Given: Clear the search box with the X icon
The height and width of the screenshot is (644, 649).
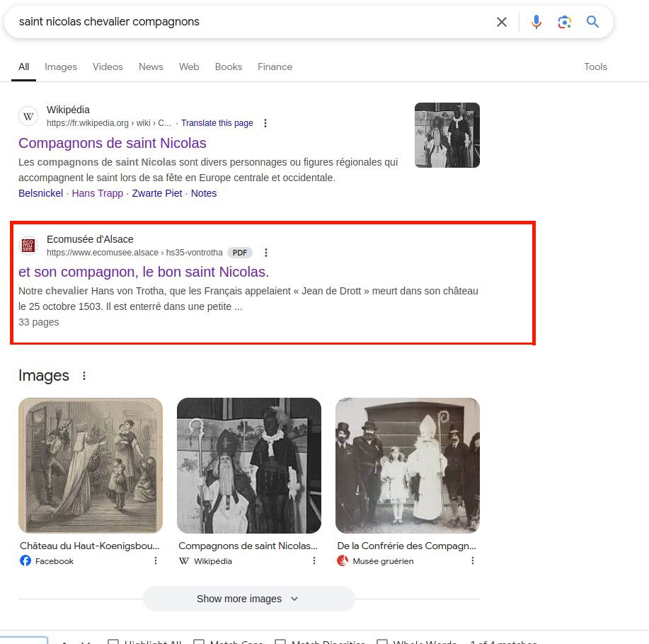Looking at the screenshot, I should point(502,22).
